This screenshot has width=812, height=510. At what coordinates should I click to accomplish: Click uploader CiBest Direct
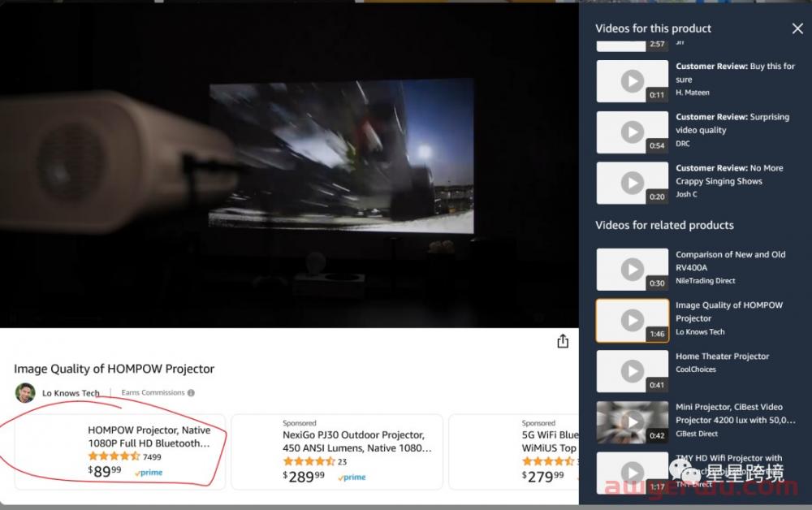point(697,434)
